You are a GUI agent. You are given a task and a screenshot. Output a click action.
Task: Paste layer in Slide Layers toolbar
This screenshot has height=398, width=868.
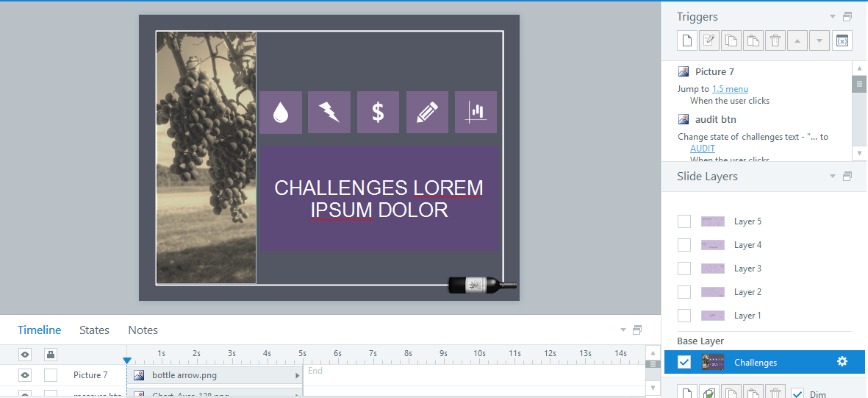coord(753,393)
